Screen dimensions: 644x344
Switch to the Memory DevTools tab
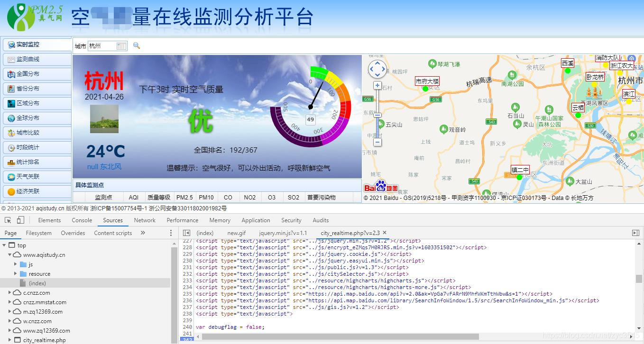click(x=220, y=220)
